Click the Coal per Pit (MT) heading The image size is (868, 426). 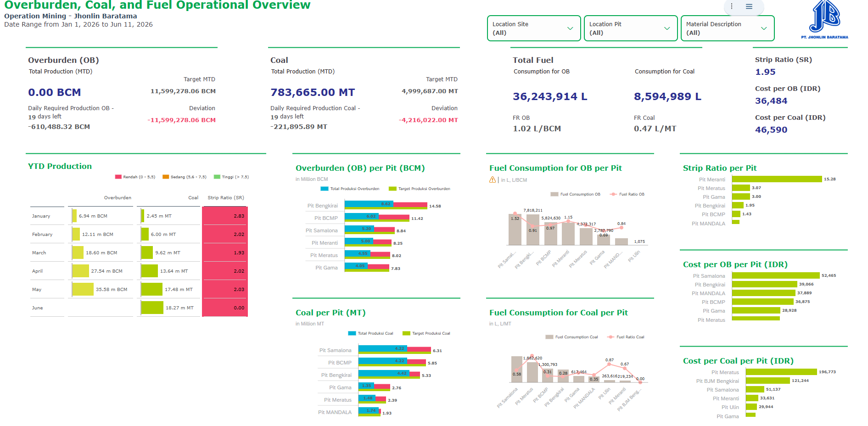click(x=330, y=313)
